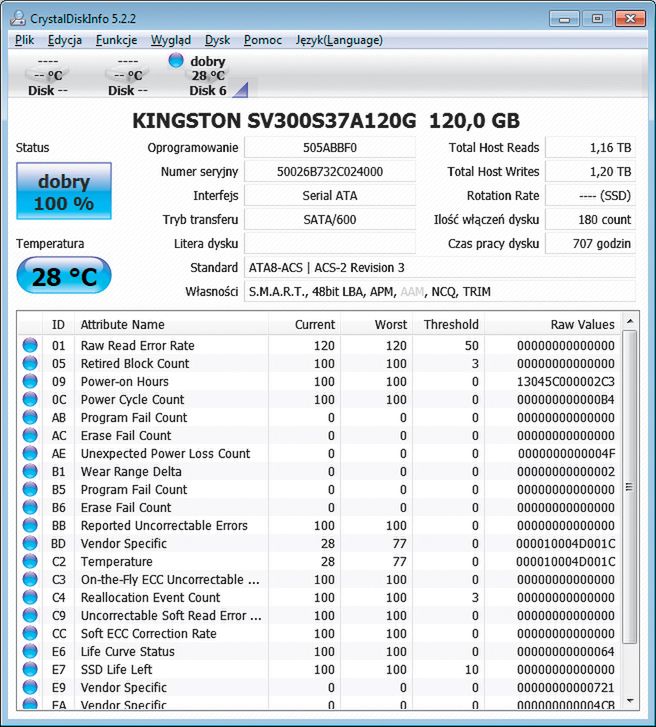This screenshot has height=727, width=656.
Task: Click the ID column header
Action: (x=58, y=324)
